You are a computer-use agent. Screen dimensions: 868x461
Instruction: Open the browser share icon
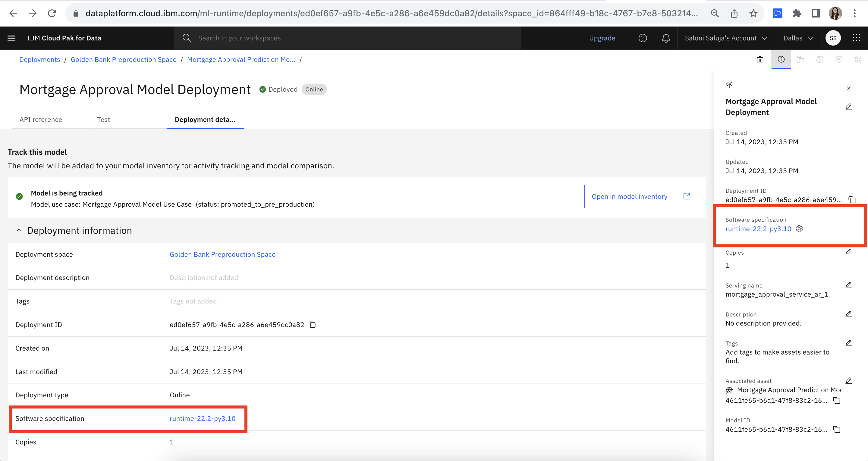[734, 13]
